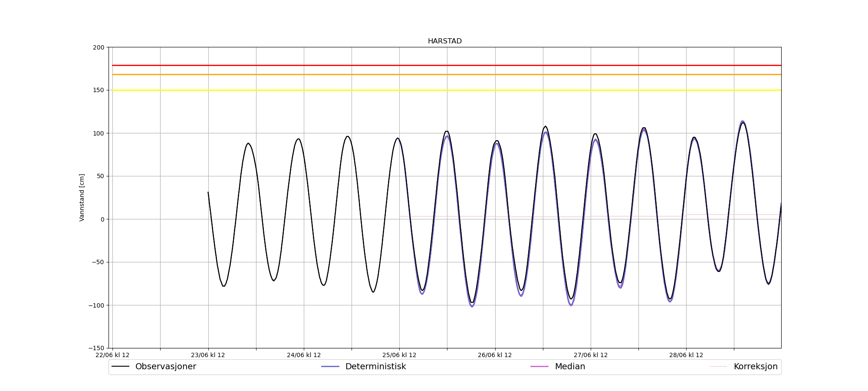
Task: Click the Vannstand [cm] axis label
Action: pyautogui.click(x=82, y=198)
